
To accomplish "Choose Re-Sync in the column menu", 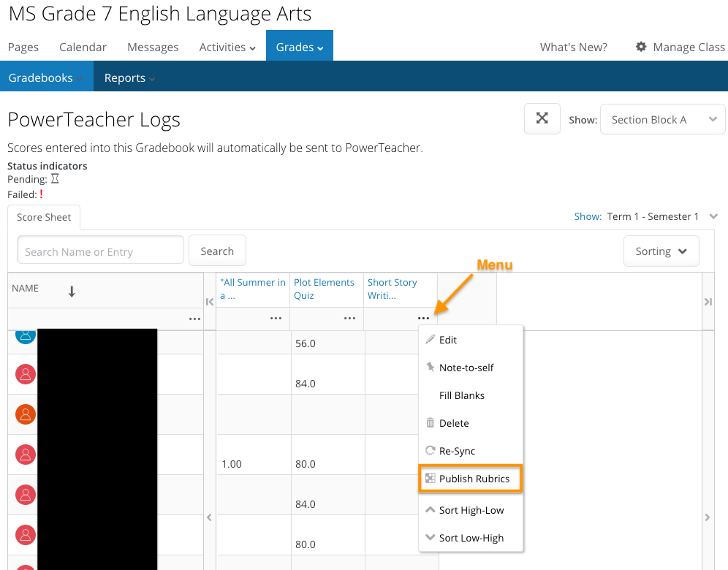I will 457,451.
